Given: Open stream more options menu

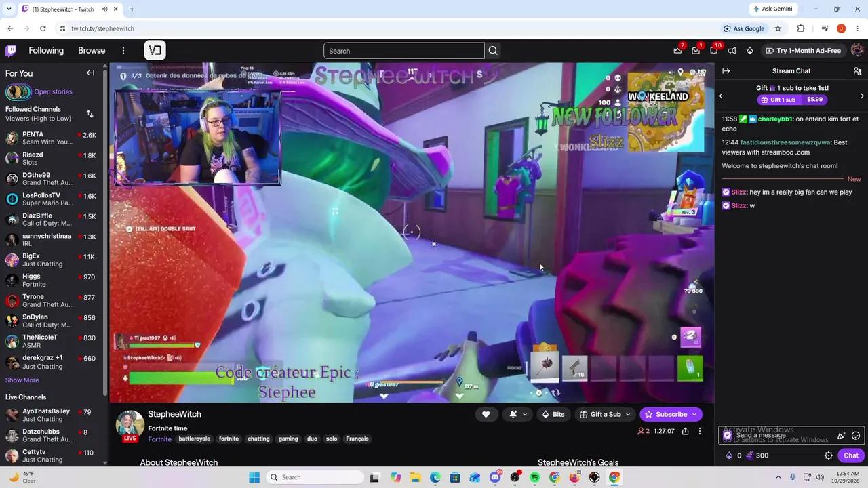Looking at the screenshot, I should tap(700, 431).
